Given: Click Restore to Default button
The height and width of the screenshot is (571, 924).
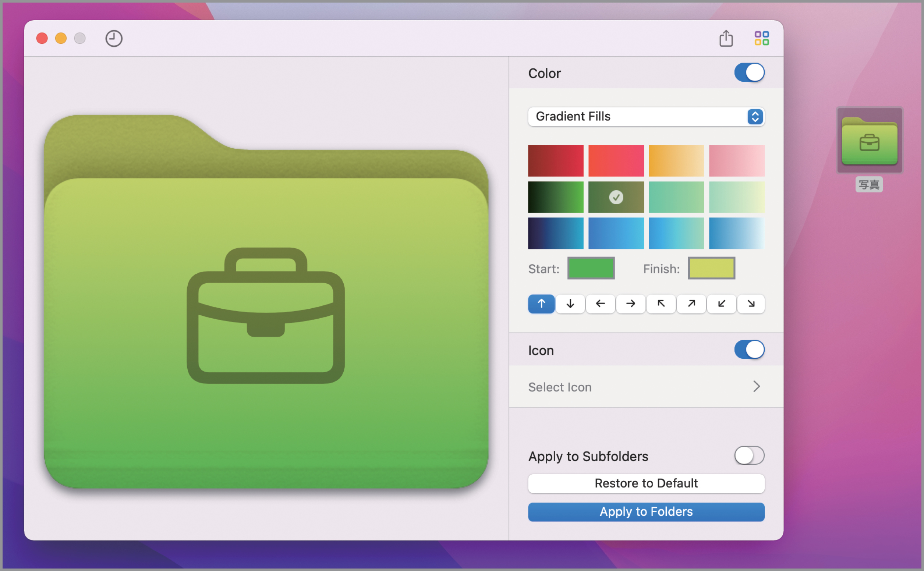Looking at the screenshot, I should click(646, 483).
